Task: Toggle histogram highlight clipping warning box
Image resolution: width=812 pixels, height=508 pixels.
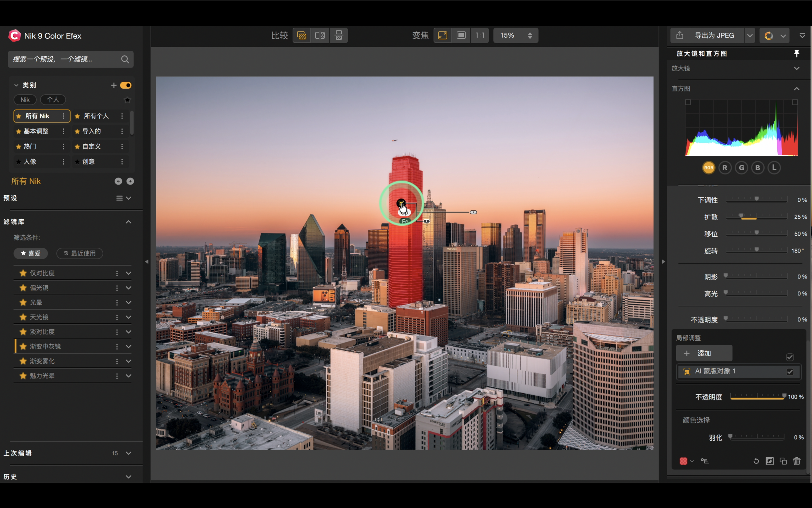Action: 795,102
